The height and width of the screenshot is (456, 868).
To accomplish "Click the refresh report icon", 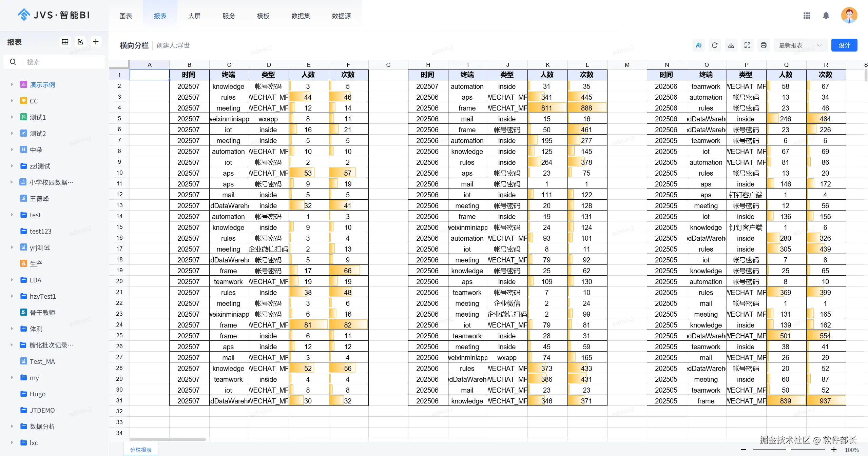I will point(715,45).
